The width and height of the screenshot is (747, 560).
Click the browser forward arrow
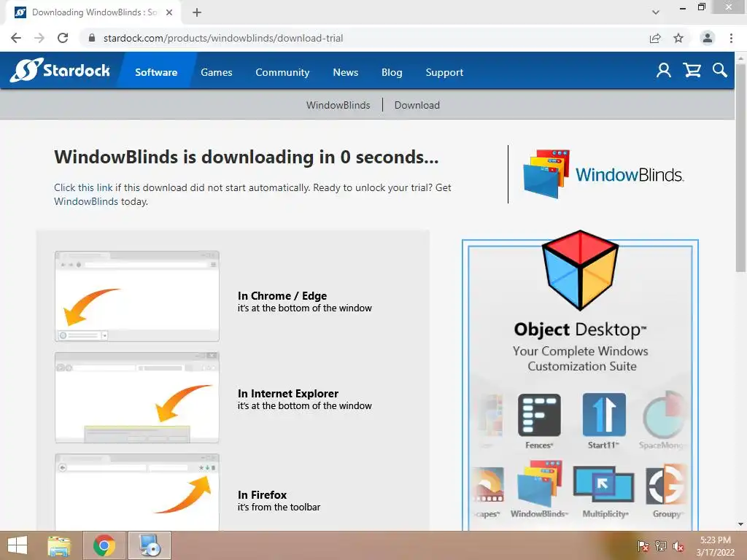coord(39,38)
